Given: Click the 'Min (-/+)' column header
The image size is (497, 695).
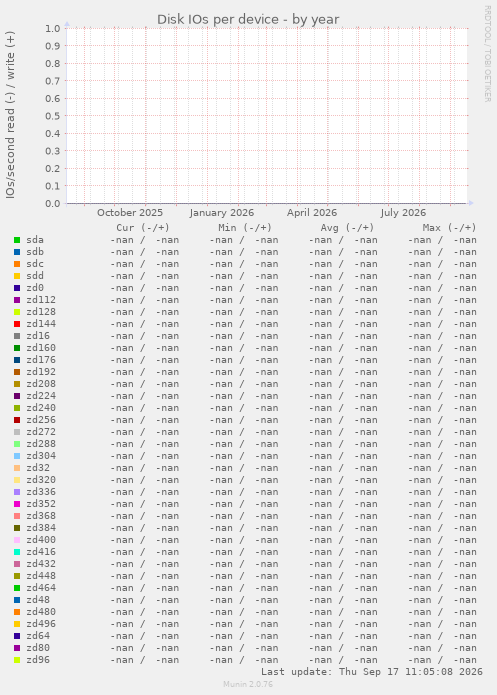Looking at the screenshot, I should [x=245, y=228].
